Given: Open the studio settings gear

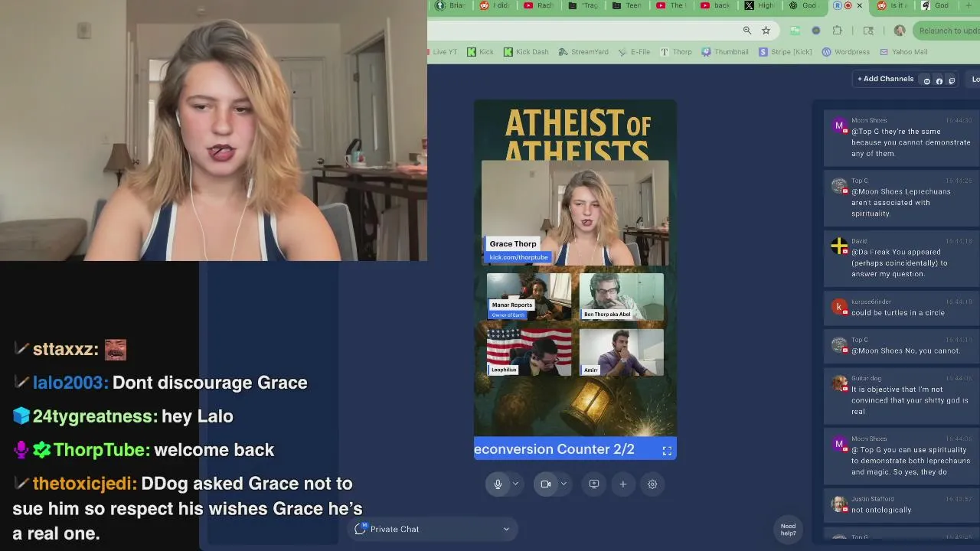Looking at the screenshot, I should (x=652, y=484).
